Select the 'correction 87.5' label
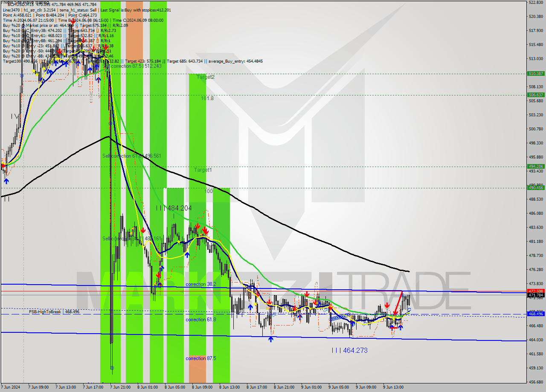Viewport: 546px width, 392px height. (201, 358)
